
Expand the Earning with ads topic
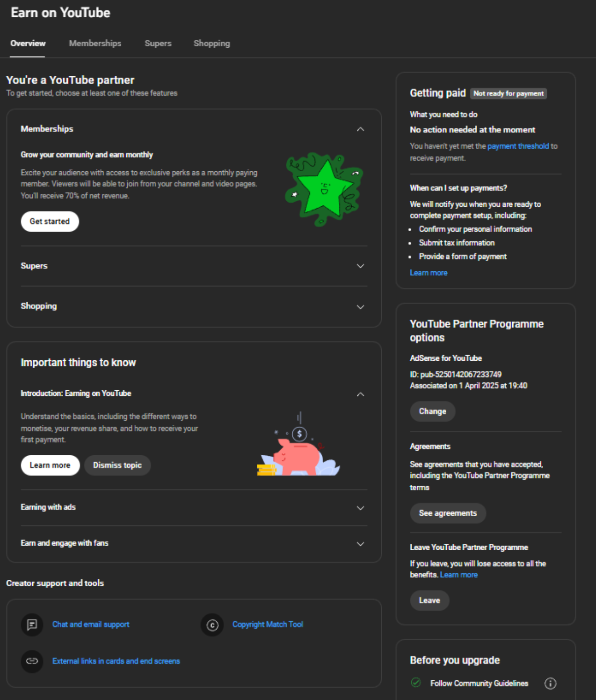(360, 508)
